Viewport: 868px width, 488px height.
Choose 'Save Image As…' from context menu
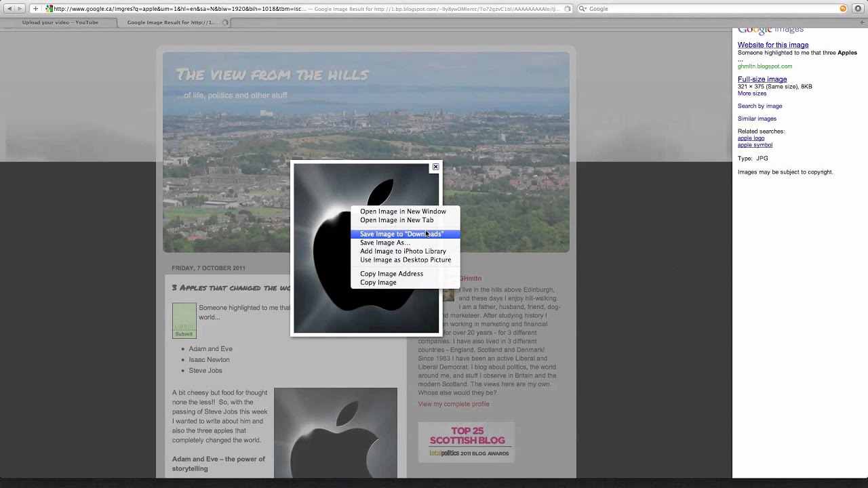tap(405, 243)
